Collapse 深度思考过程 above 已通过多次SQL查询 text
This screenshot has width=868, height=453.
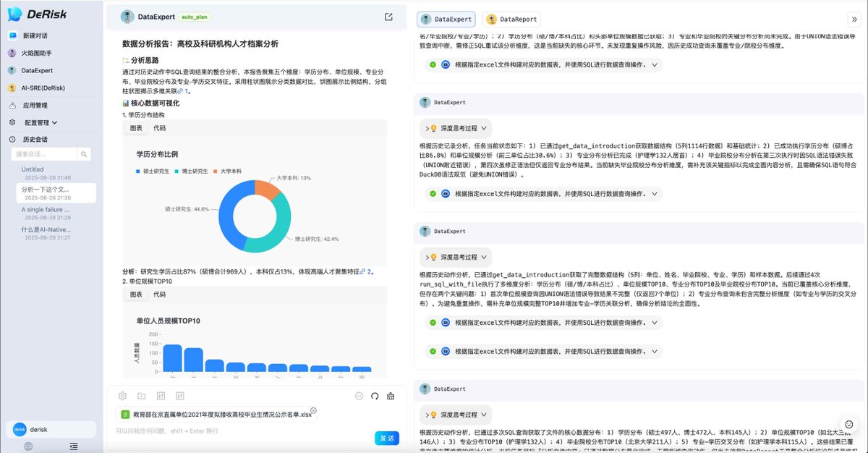(x=456, y=415)
